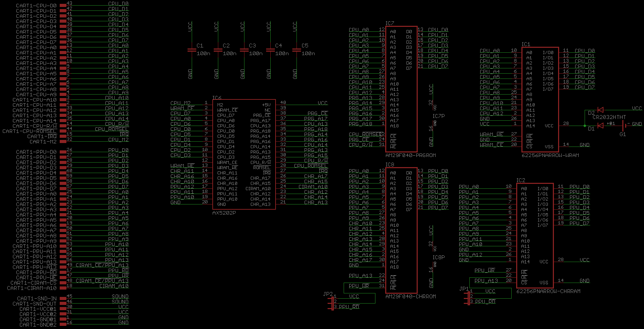Click the IC8P power symbol label
Viewport: 644px width, 329px height.
coord(439,257)
